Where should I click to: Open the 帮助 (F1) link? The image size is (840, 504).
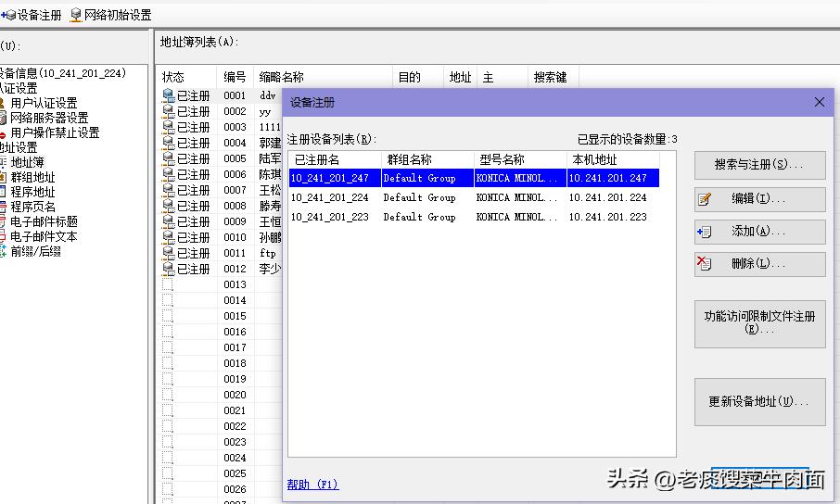coord(312,485)
